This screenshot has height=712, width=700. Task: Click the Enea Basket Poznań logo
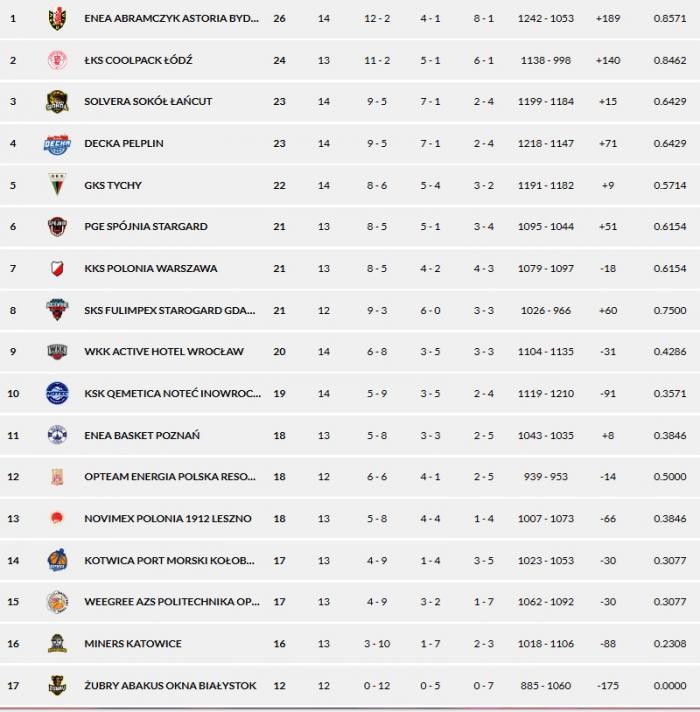coord(57,435)
